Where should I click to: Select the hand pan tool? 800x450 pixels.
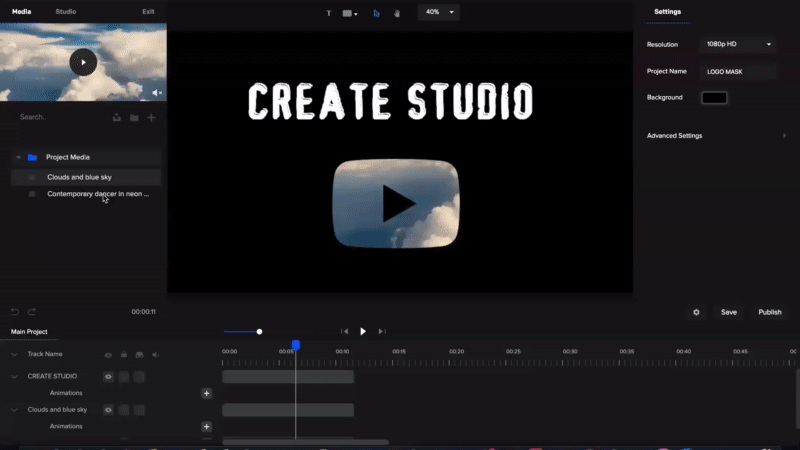click(x=397, y=13)
